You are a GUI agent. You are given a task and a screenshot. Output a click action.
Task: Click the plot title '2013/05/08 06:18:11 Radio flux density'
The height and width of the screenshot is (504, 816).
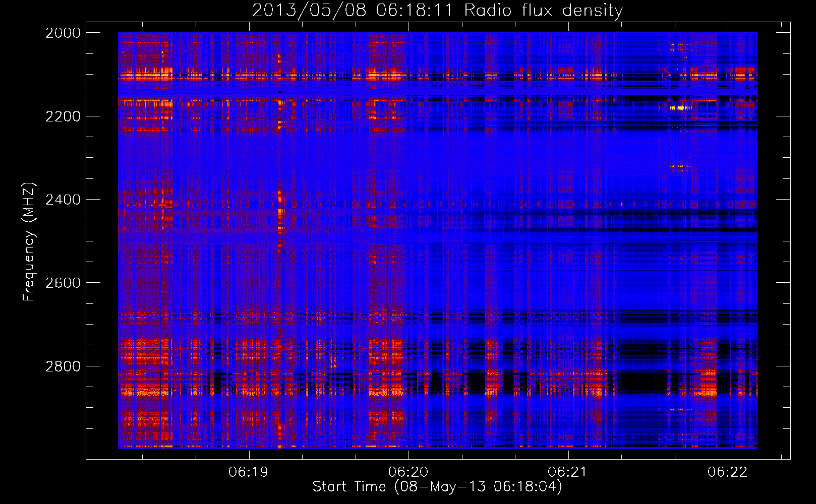pos(437,10)
